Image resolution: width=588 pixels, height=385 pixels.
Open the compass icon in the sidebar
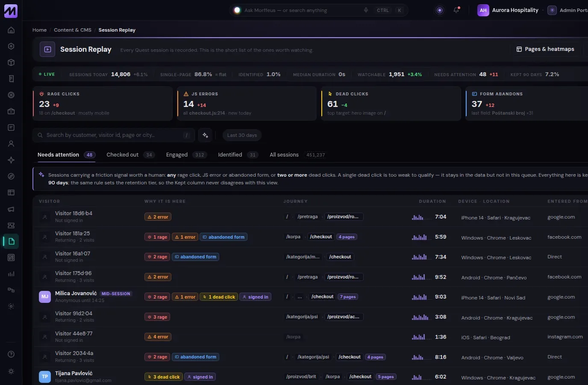point(11,176)
